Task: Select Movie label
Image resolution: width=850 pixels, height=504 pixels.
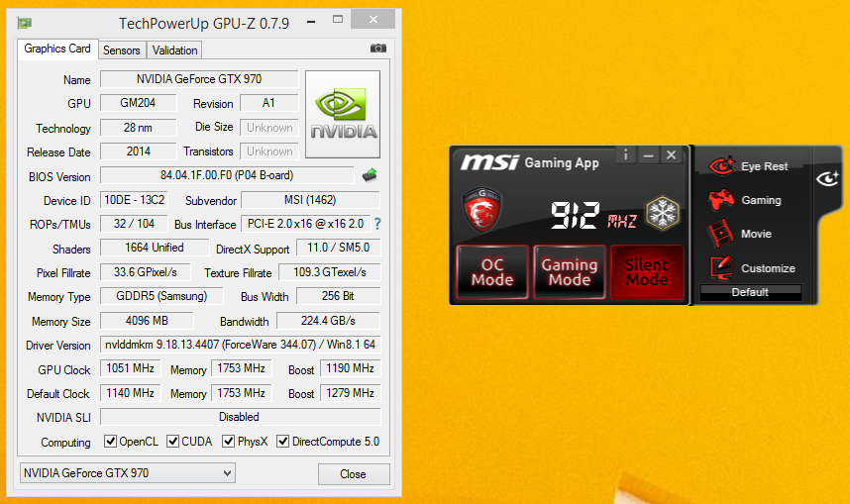Action: 756,234
